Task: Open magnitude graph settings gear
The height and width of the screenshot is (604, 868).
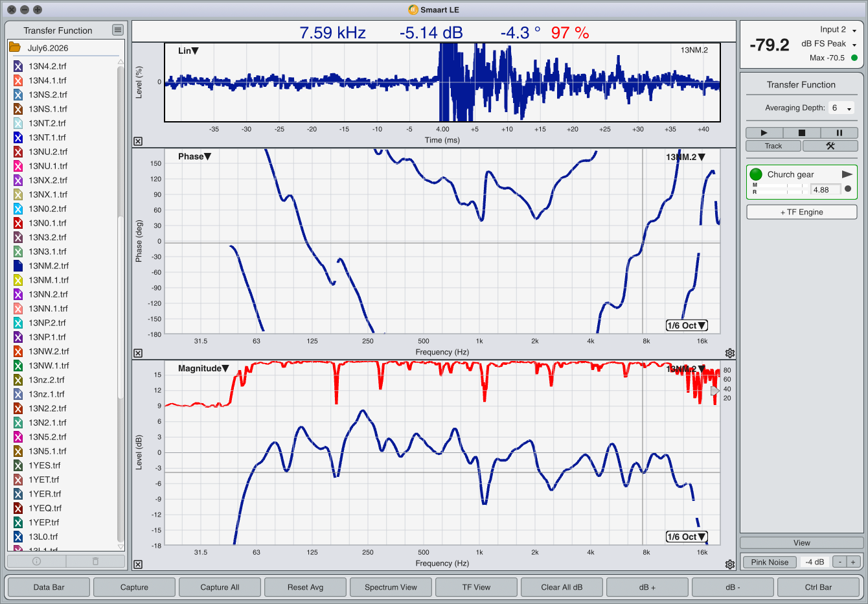Action: coord(730,564)
